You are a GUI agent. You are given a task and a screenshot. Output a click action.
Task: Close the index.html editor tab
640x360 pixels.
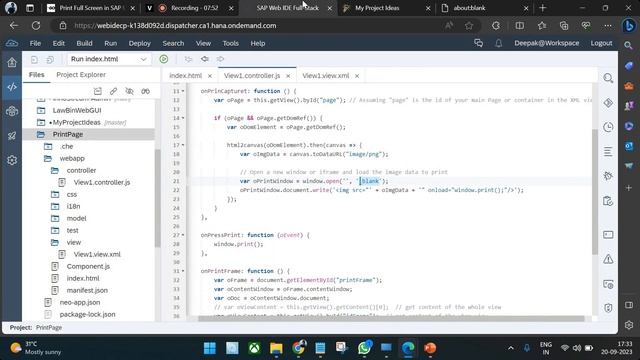click(x=210, y=76)
